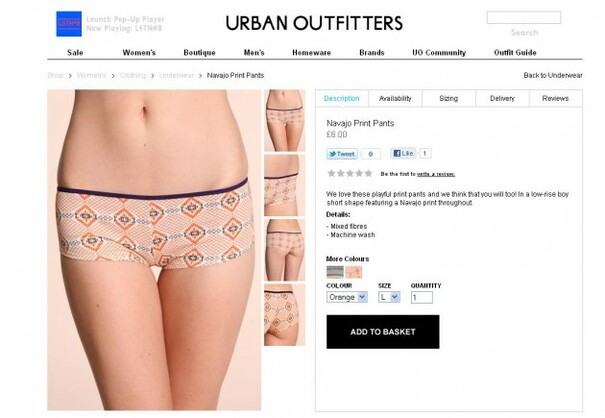Click the Add to Basket button
605x418 pixels.
pyautogui.click(x=383, y=332)
